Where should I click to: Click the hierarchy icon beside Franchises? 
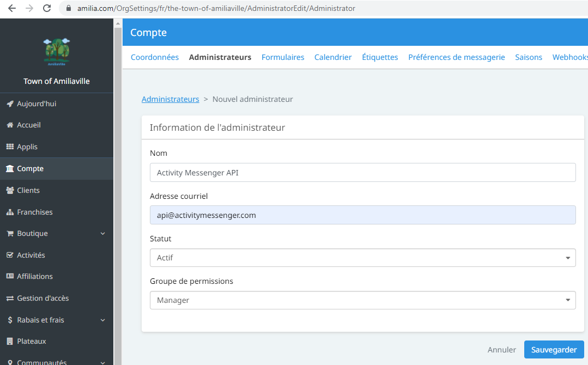pyautogui.click(x=10, y=212)
